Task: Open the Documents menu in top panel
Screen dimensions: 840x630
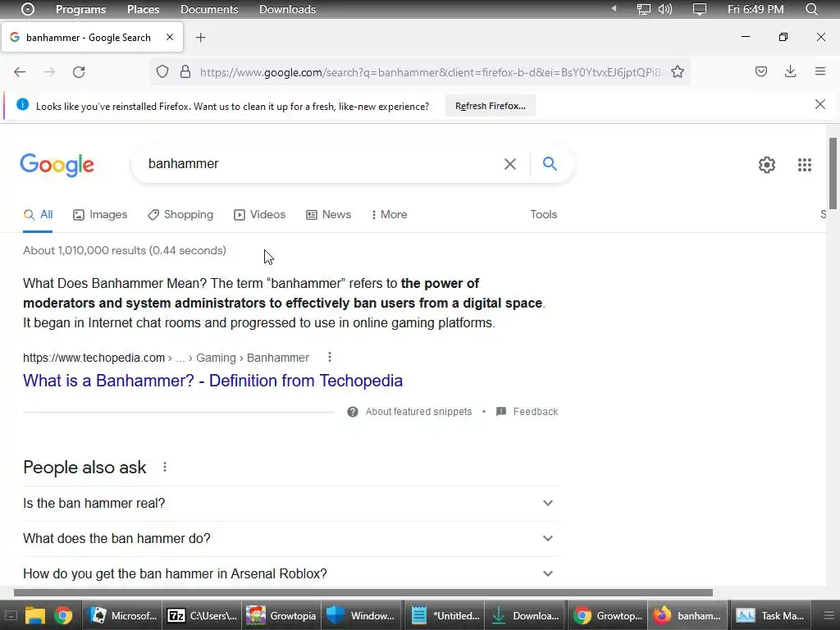Action: pos(209,9)
